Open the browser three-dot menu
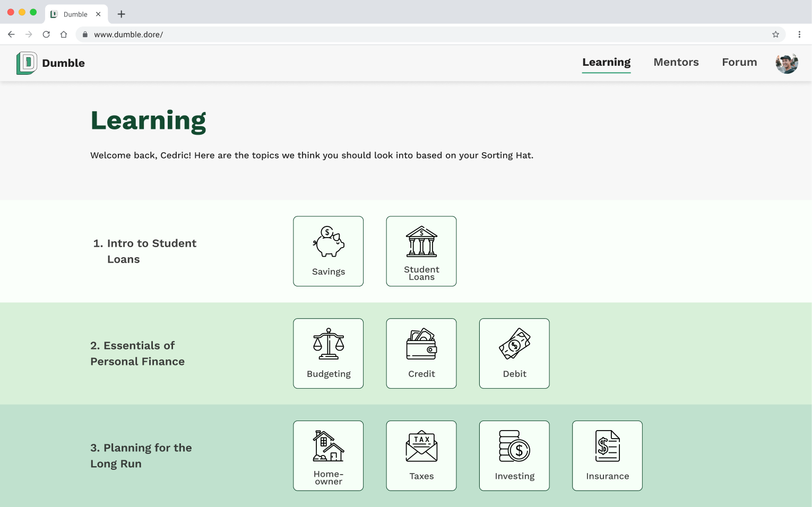 [x=799, y=34]
